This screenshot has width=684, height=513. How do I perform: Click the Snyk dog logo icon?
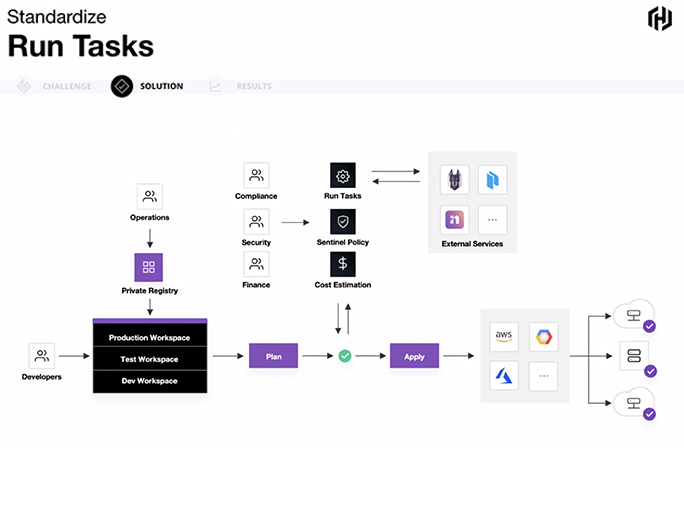pos(455,179)
